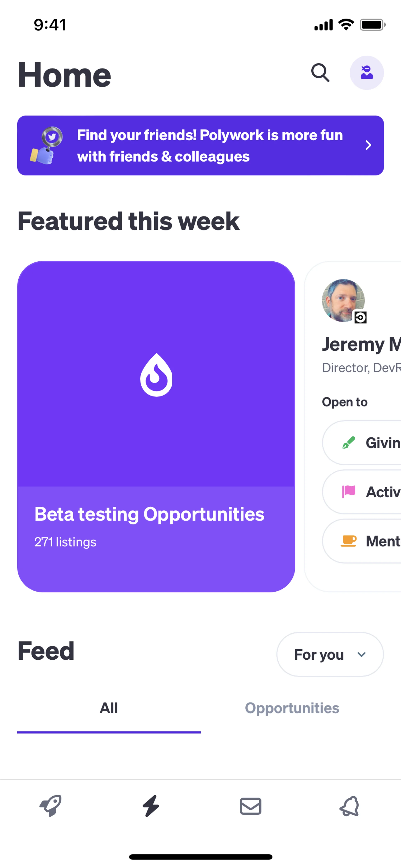This screenshot has width=401, height=868.
Task: Tap the coffee cup chip under Open to
Action: click(x=367, y=541)
